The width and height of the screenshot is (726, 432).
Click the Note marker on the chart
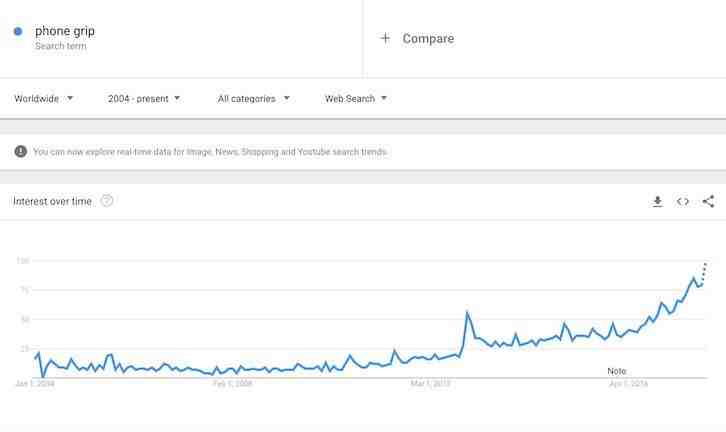point(617,371)
